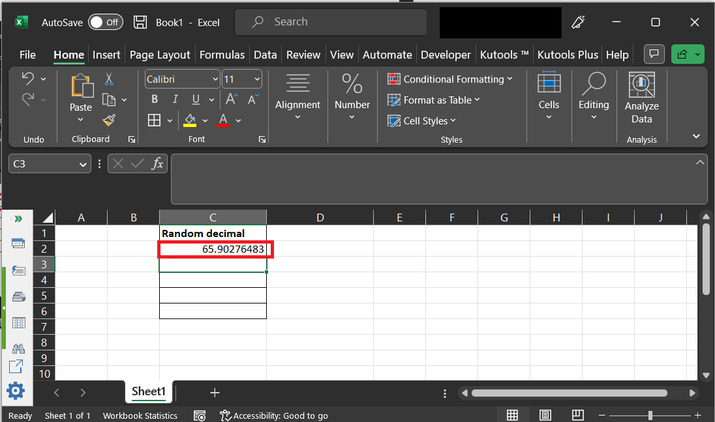Select cell C2 with random decimal

(214, 248)
